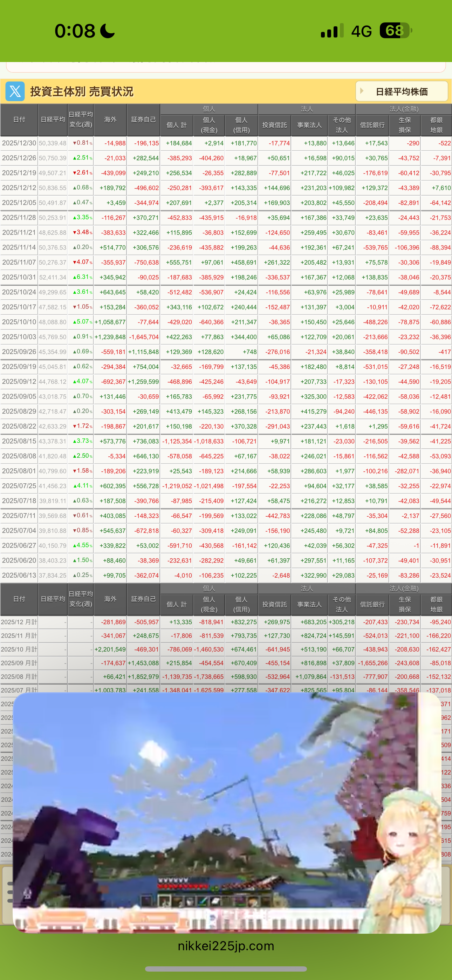Image resolution: width=452 pixels, height=980 pixels.
Task: Tap the moon Focus icon in status bar
Action: 107,31
